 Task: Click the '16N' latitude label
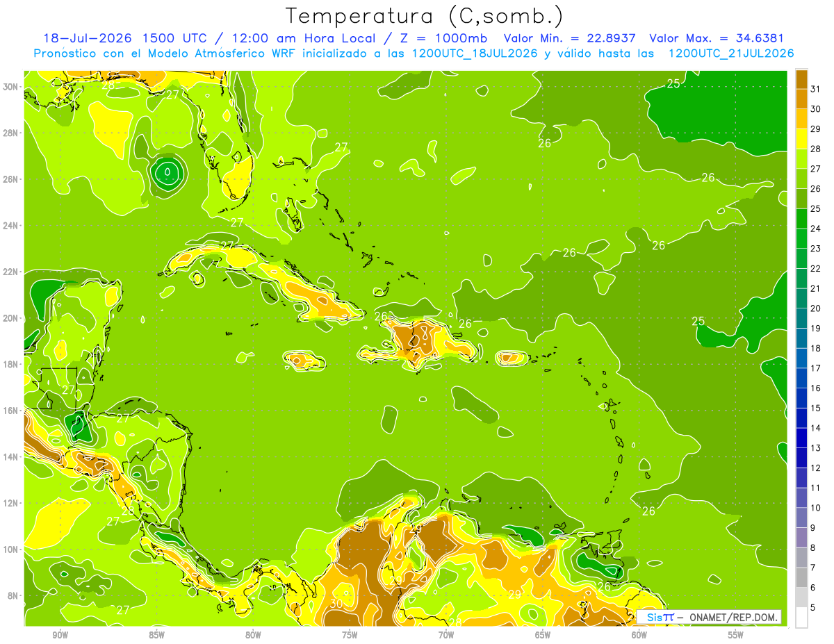[11, 411]
